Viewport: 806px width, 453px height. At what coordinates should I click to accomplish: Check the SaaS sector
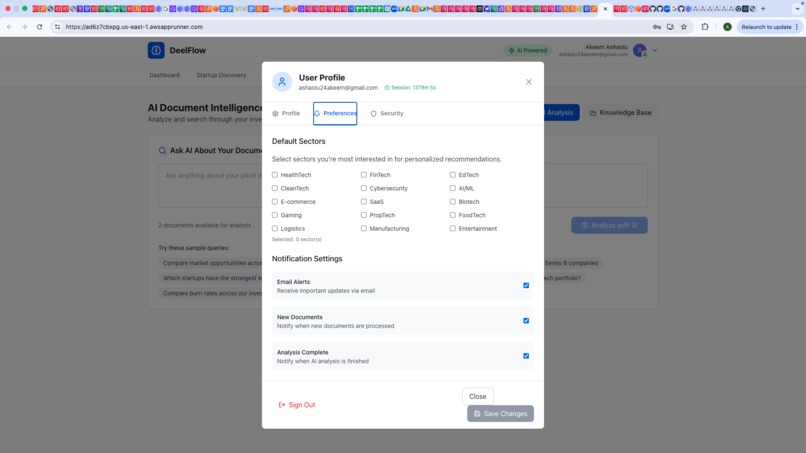[363, 202]
